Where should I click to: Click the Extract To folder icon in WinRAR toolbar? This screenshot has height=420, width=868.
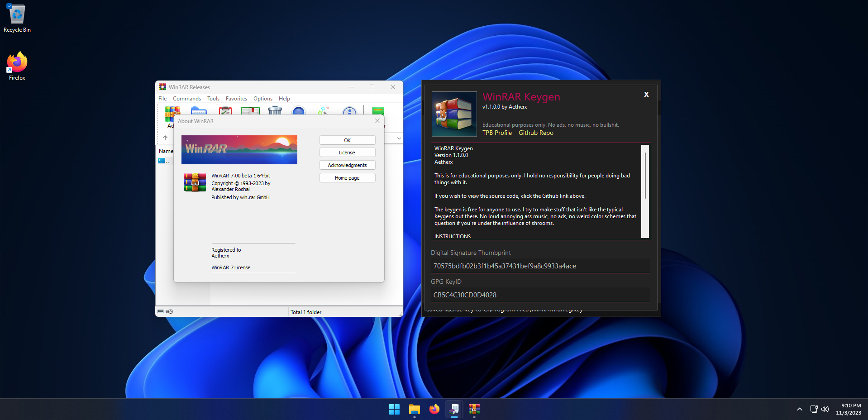click(199, 110)
